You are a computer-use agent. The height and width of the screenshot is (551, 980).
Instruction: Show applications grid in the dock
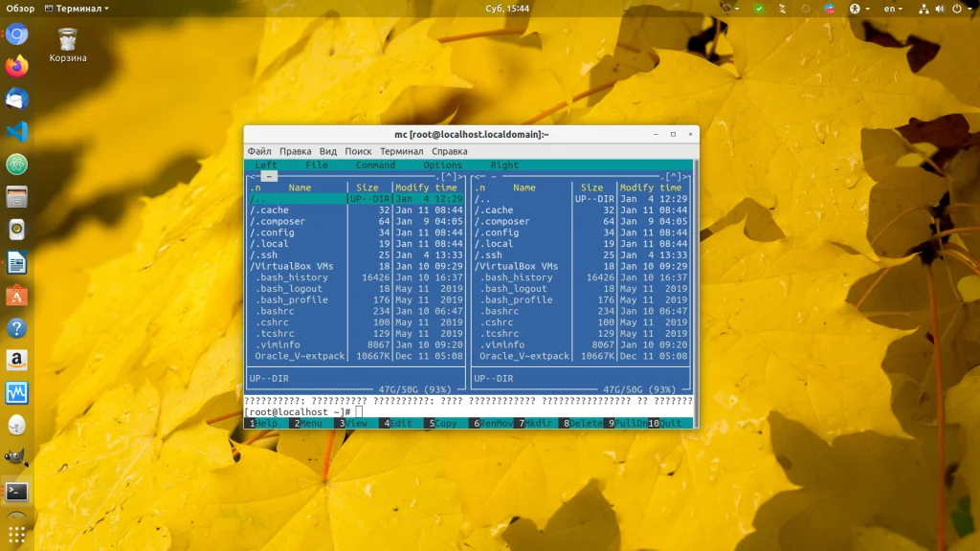pos(16,534)
